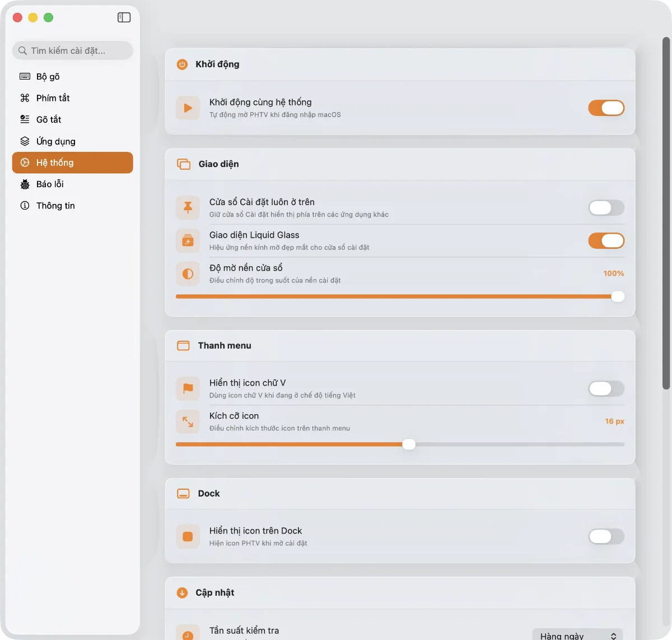Screen dimensions: 672x640
Task: Open the Hàng ngày frequency dropdown
Action: click(577, 635)
